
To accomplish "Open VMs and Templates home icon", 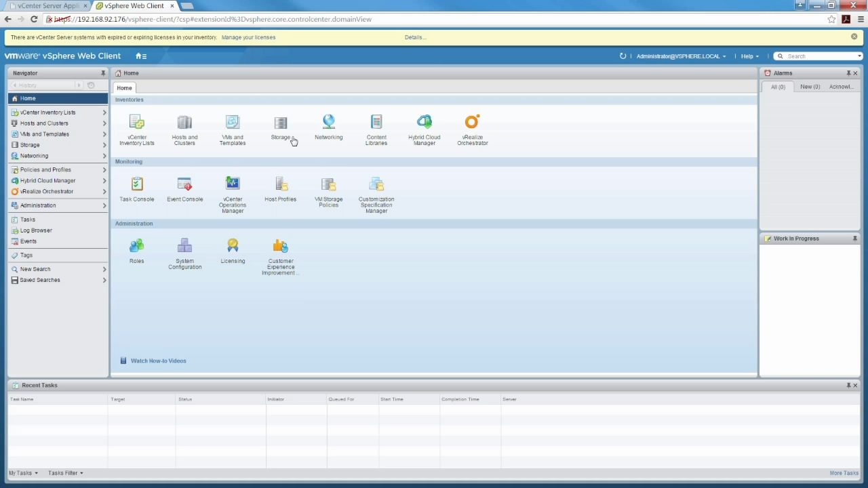I will [x=233, y=123].
